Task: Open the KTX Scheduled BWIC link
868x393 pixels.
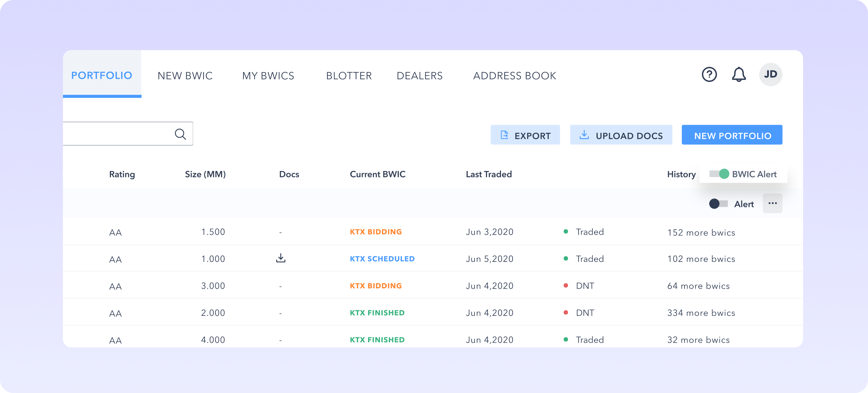Action: pyautogui.click(x=382, y=259)
